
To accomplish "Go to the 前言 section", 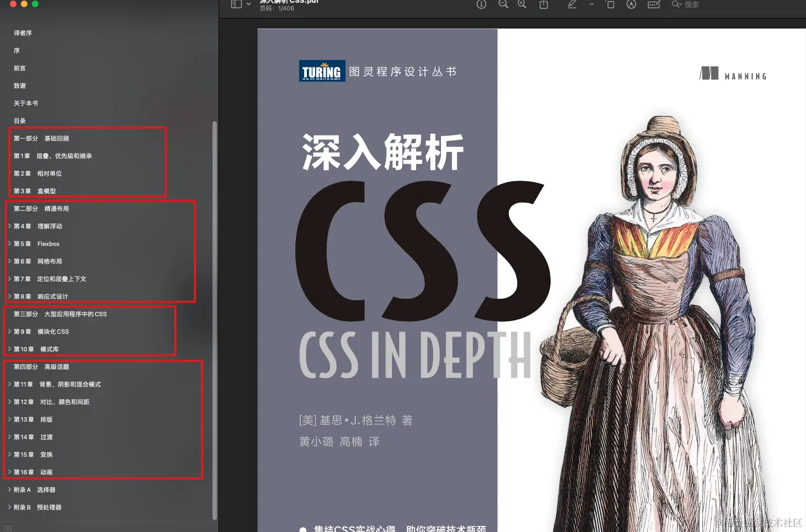I will [20, 68].
